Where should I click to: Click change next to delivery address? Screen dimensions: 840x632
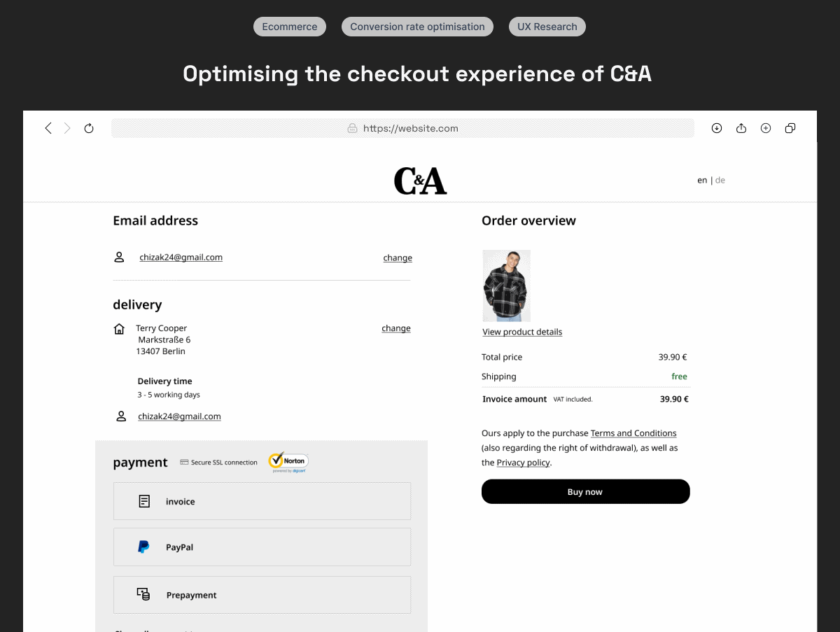(x=396, y=328)
